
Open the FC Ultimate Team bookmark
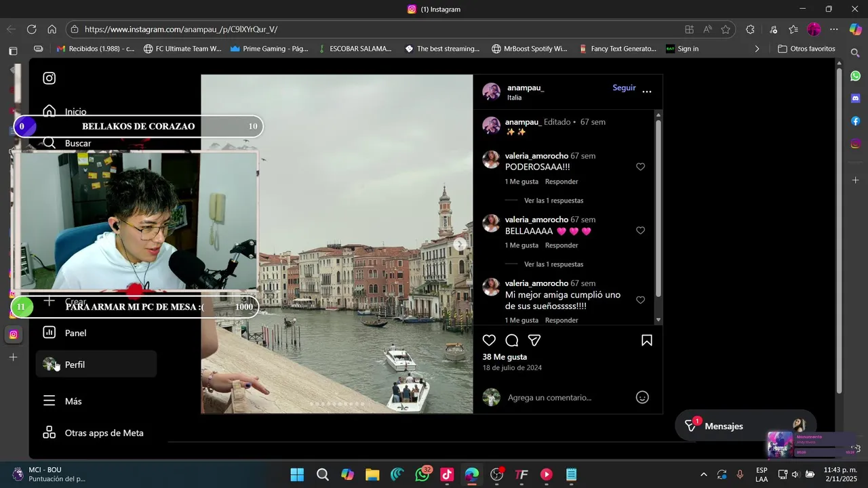182,49
